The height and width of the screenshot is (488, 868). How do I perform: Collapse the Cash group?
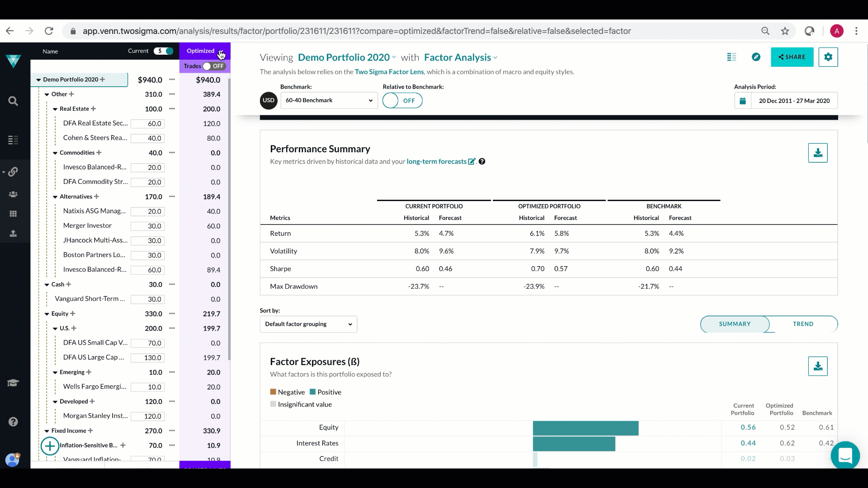47,285
